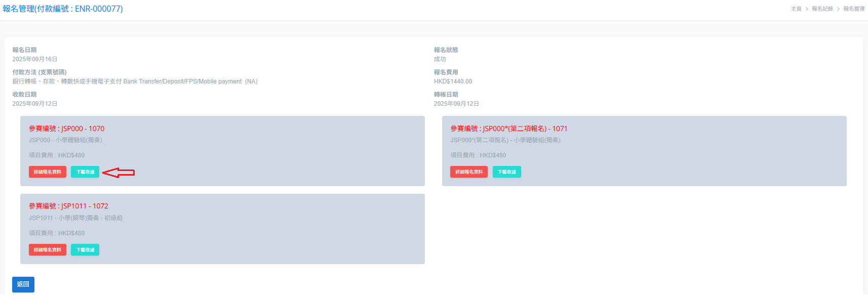Click the 報名狀態 label

(446, 50)
